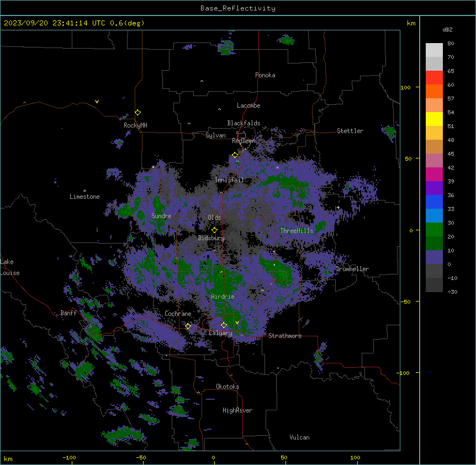Screen dimensions: 476x465
Task: Click the yellow 54 dBZ legend swatch
Action: 434,119
